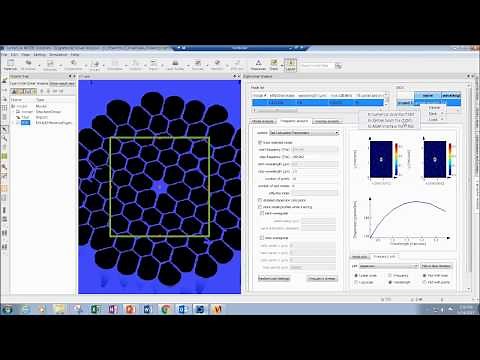
Task: Click the Restore last settings button
Action: pyautogui.click(x=274, y=278)
